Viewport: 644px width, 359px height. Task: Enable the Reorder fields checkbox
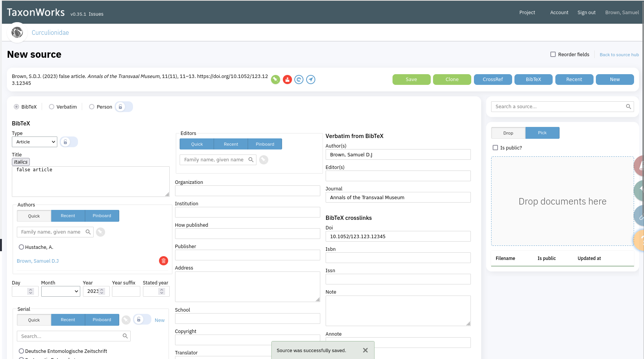pyautogui.click(x=553, y=54)
